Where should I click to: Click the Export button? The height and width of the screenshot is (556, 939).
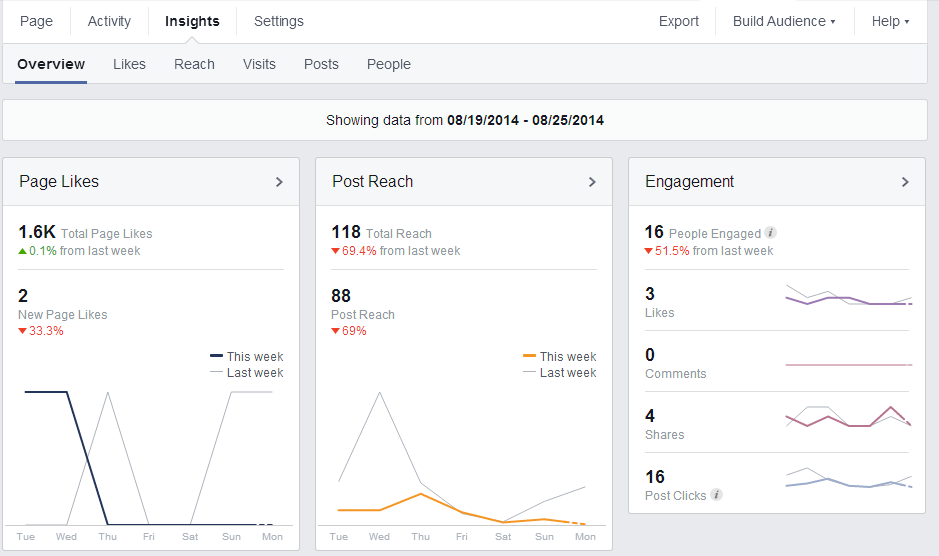pyautogui.click(x=679, y=21)
